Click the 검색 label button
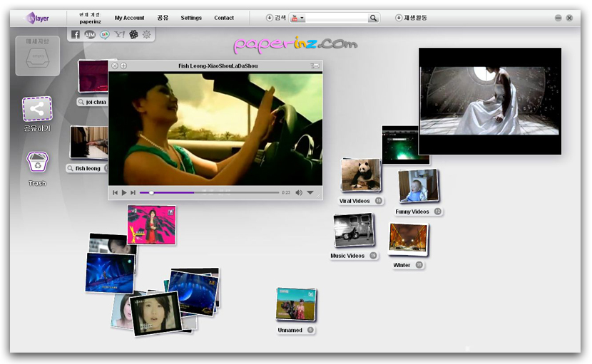592x364 pixels. (280, 18)
